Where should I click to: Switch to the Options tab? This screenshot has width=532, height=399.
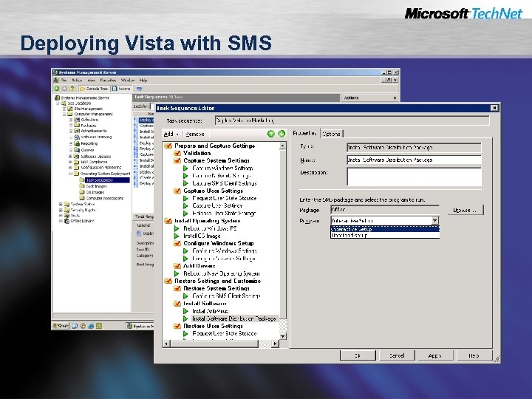(332, 134)
